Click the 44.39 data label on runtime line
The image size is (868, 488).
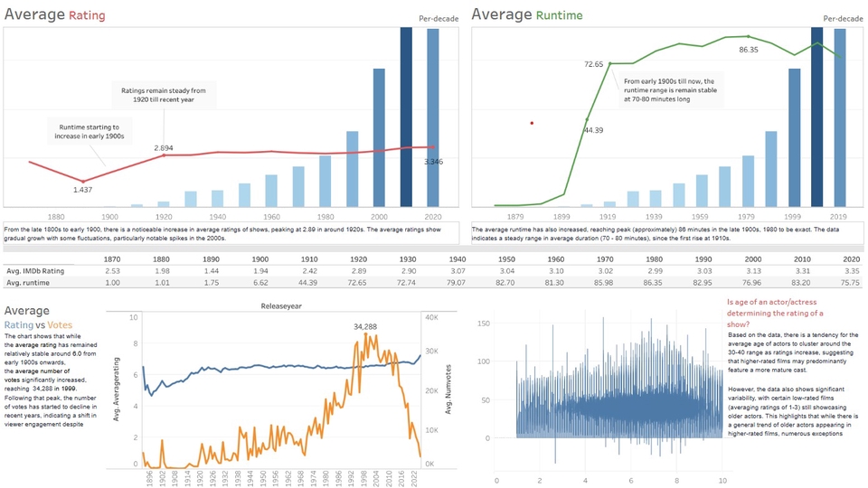pos(593,130)
